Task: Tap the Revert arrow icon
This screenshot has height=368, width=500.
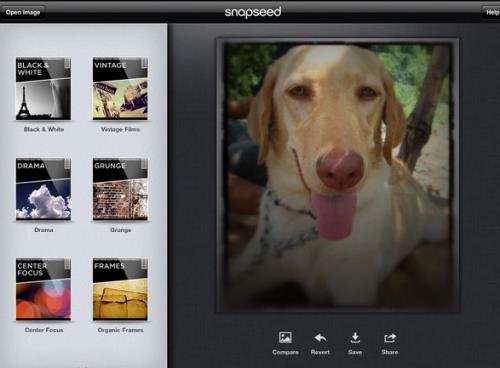Action: [320, 338]
